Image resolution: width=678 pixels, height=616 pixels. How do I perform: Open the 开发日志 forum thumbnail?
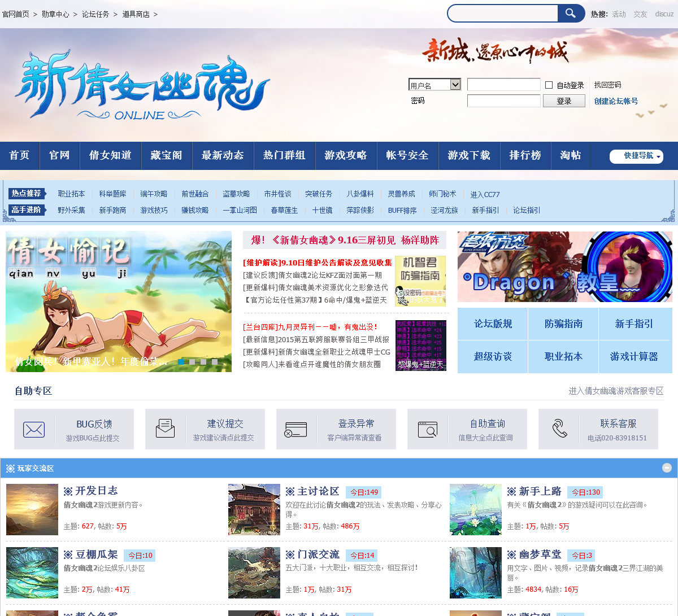tap(32, 509)
